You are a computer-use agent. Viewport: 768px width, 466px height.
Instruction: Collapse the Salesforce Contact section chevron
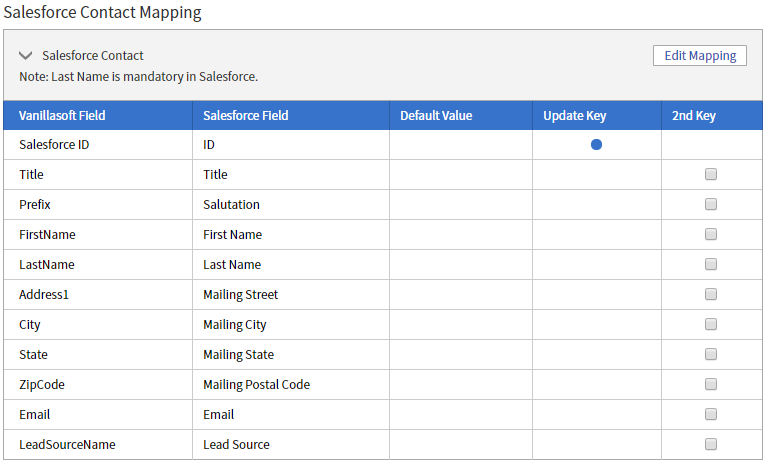coord(25,55)
